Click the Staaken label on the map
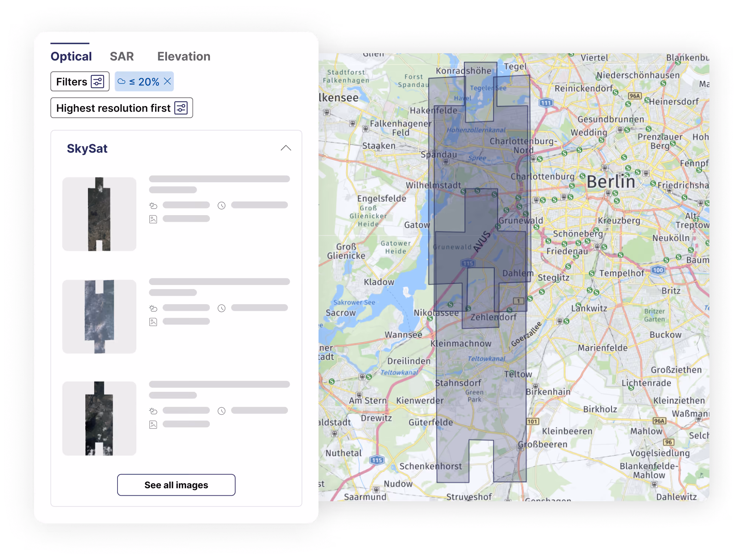This screenshot has width=739, height=560. pos(379,146)
